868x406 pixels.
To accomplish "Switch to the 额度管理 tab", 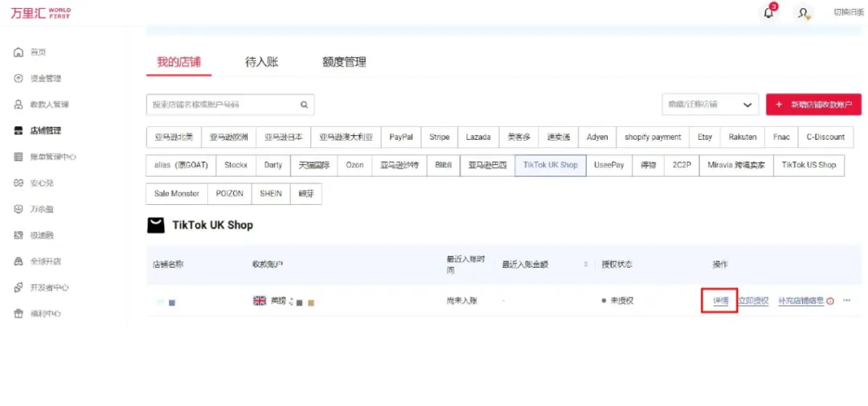I will (344, 62).
